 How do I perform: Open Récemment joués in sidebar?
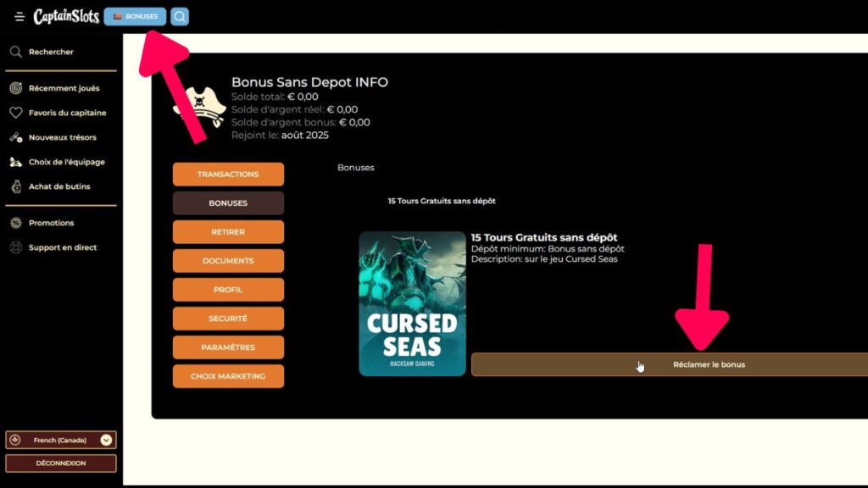[64, 88]
